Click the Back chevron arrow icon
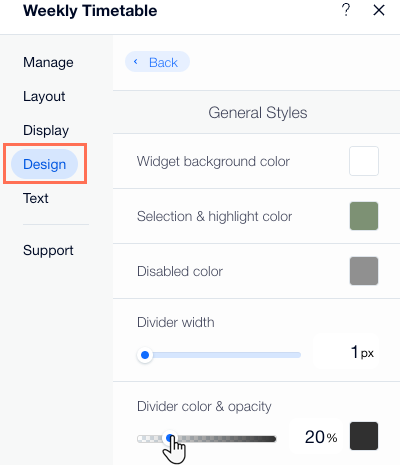The height and width of the screenshot is (465, 400). coord(135,62)
